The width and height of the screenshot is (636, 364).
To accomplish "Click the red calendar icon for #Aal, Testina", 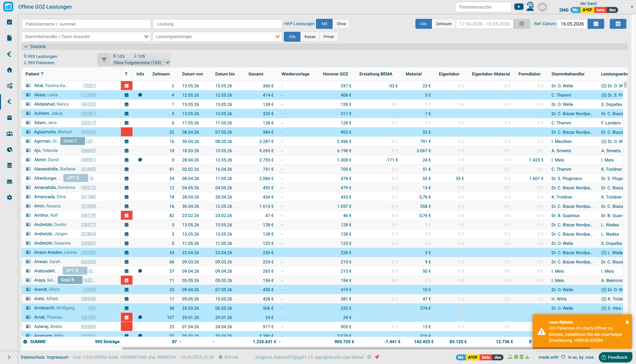I will (x=127, y=86).
